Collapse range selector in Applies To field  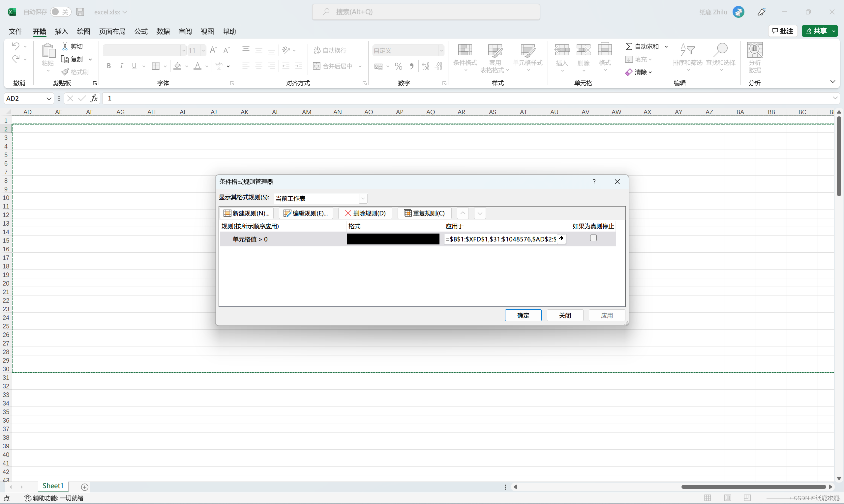561,239
